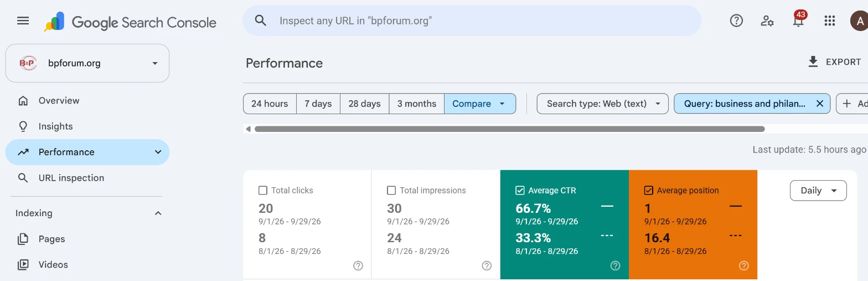Open help icon on Average position card
Viewport: 868px width, 281px height.
coord(743,265)
